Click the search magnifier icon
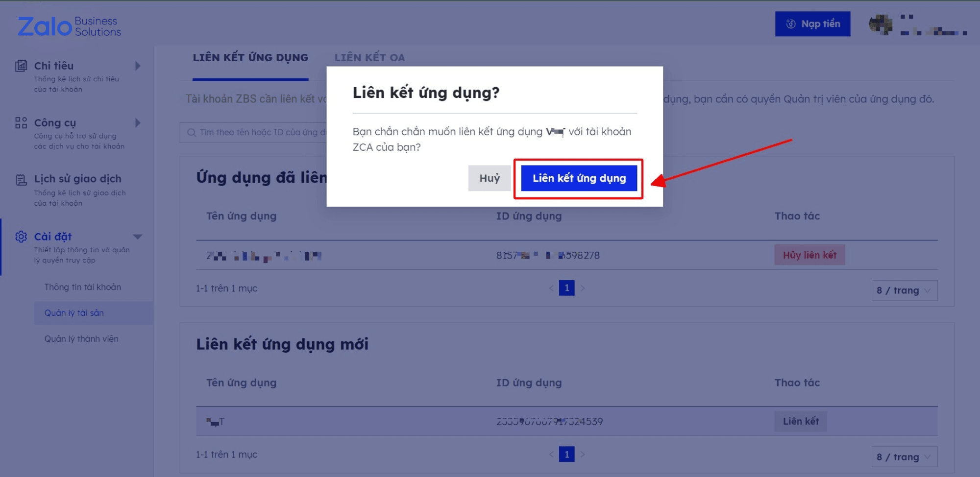 (192, 133)
